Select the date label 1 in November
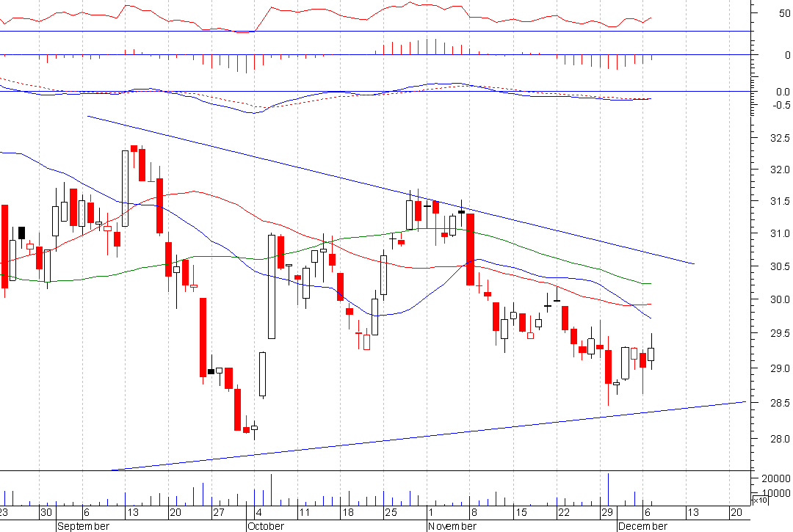 point(431,512)
